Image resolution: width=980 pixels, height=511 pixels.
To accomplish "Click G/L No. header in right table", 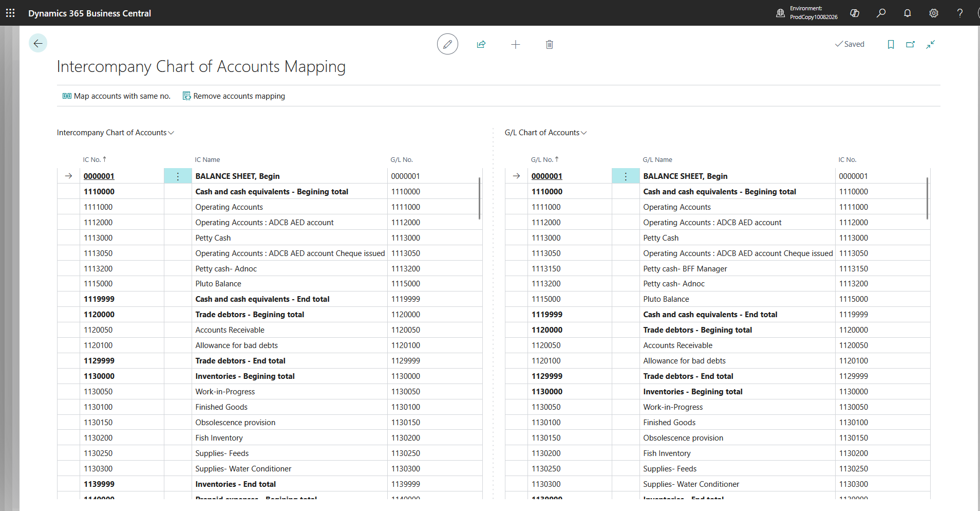I will point(544,159).
